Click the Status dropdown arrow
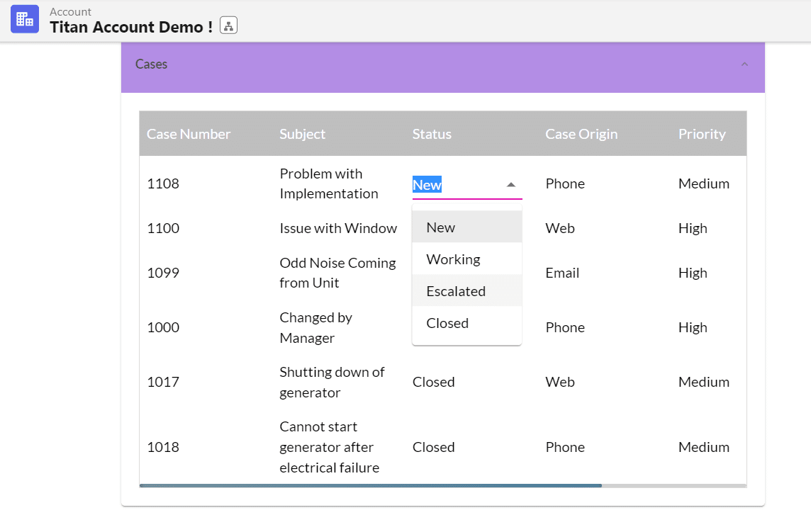811x532 pixels. (x=510, y=185)
